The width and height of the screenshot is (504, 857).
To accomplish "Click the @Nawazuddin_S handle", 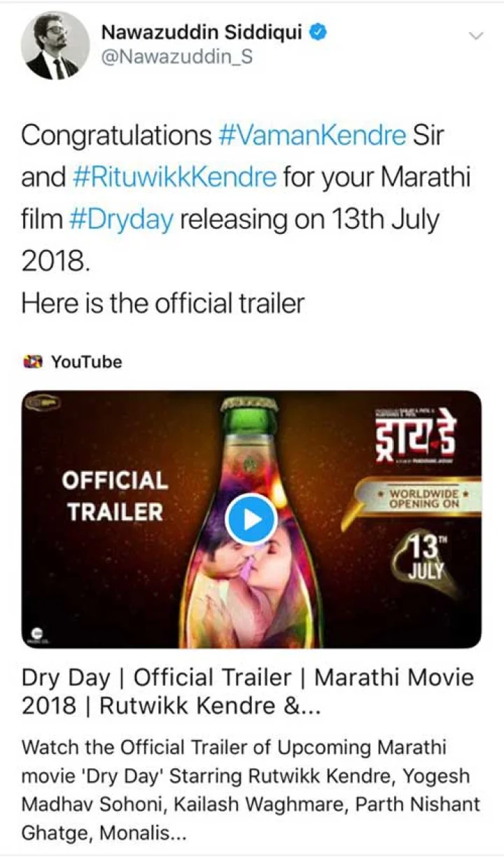I will (177, 57).
